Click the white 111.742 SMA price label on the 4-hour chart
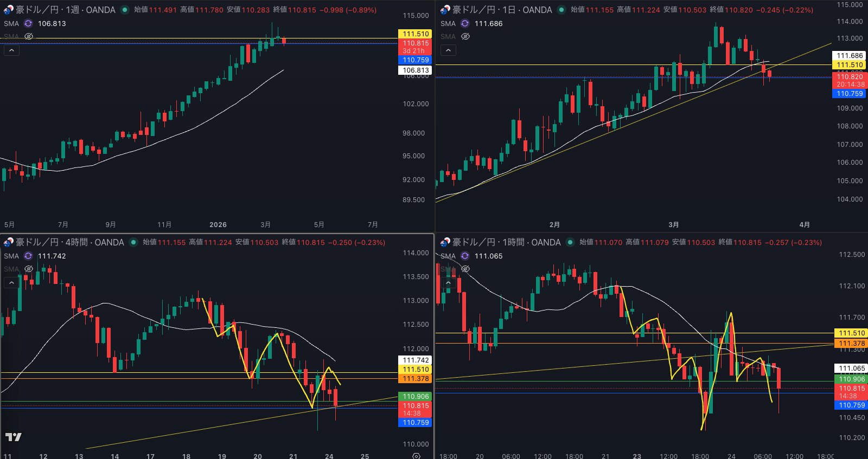Viewport: 868px width, 459px height. (416, 360)
